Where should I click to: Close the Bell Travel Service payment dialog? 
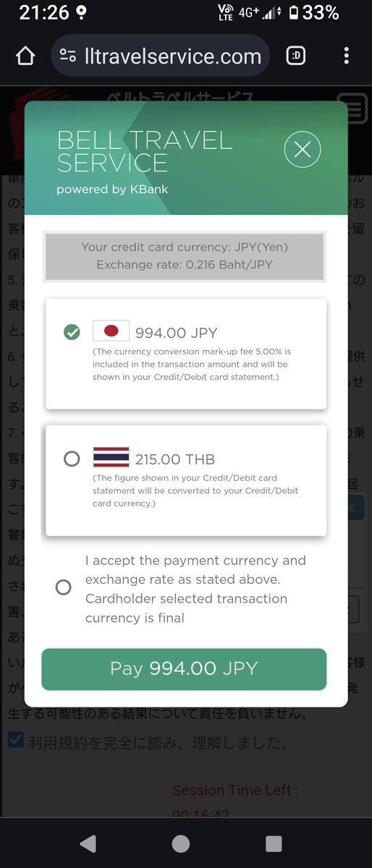(x=303, y=150)
